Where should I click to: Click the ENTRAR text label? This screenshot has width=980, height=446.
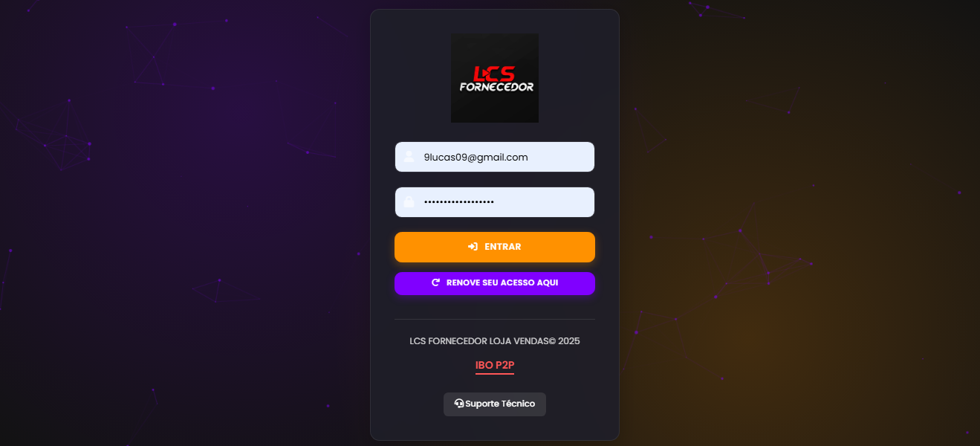(x=503, y=247)
